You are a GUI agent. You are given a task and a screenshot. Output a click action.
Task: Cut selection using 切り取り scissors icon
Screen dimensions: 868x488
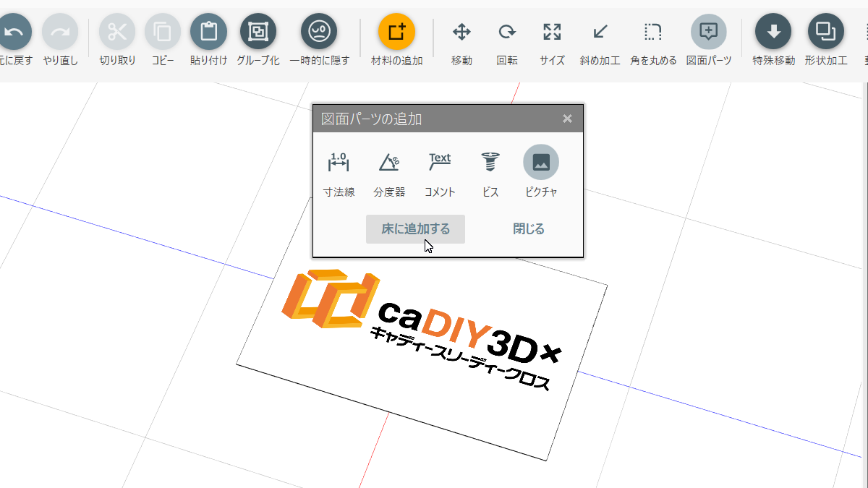coord(117,32)
